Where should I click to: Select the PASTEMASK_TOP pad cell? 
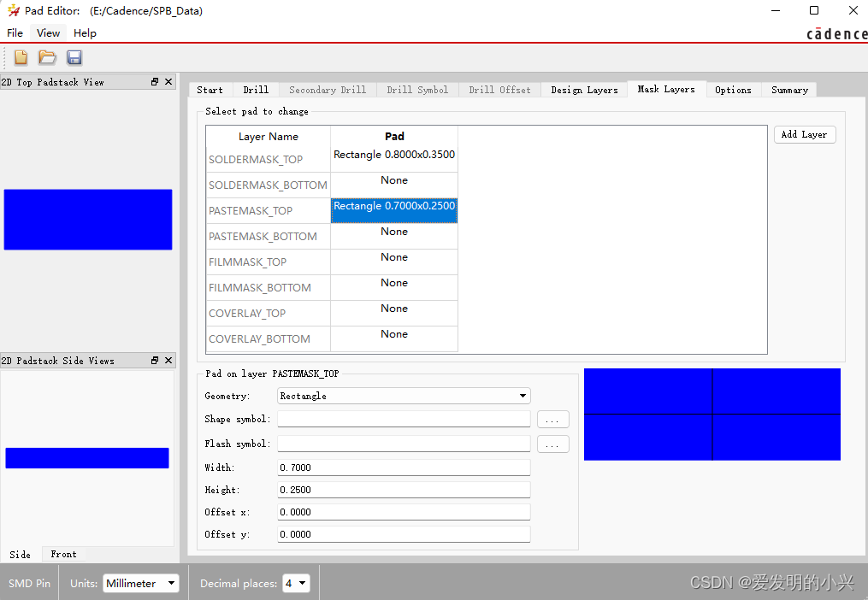coord(394,210)
